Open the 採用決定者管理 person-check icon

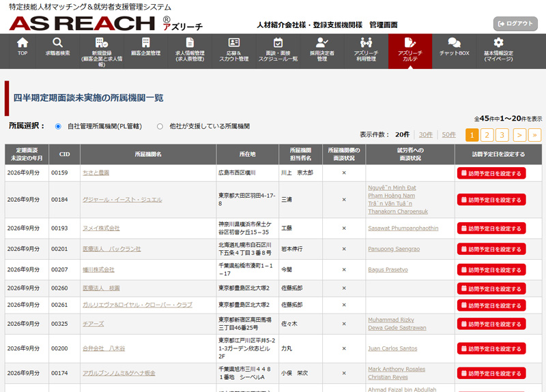click(x=321, y=42)
